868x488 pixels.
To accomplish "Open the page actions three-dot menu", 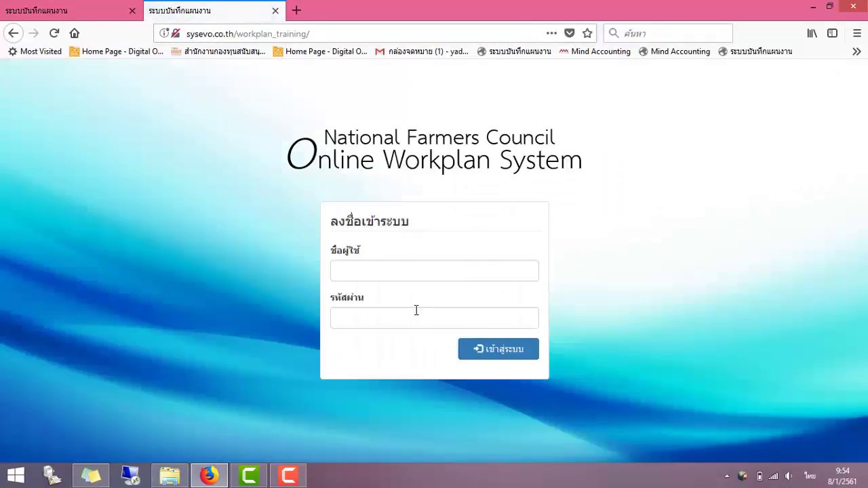I will tap(551, 33).
